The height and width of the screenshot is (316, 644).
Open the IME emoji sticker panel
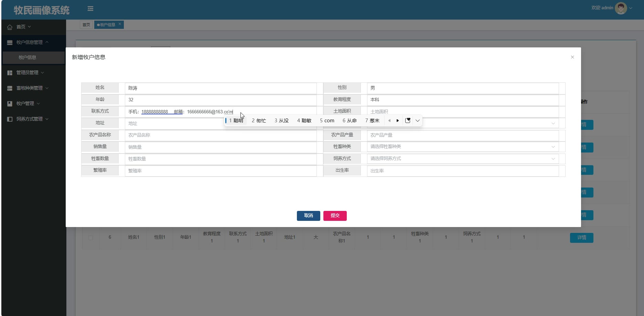coord(408,121)
